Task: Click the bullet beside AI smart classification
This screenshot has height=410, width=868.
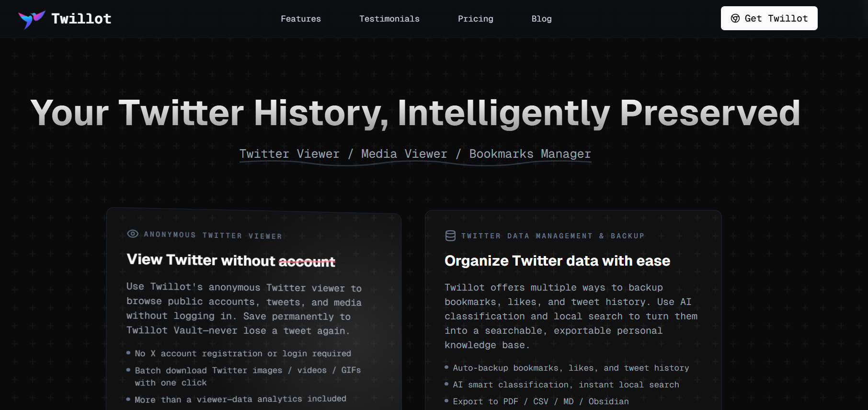Action: coord(446,384)
